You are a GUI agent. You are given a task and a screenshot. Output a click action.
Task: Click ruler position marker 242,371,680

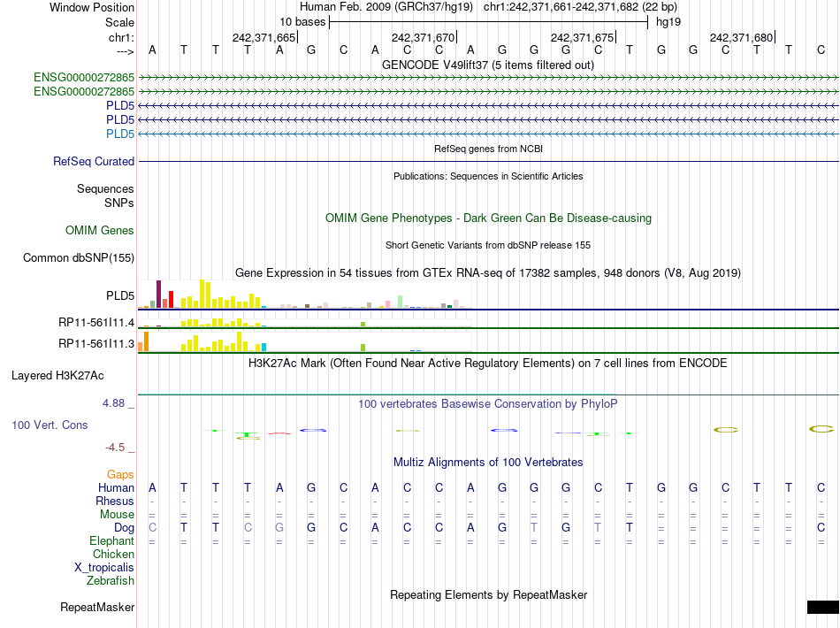pyautogui.click(x=742, y=37)
